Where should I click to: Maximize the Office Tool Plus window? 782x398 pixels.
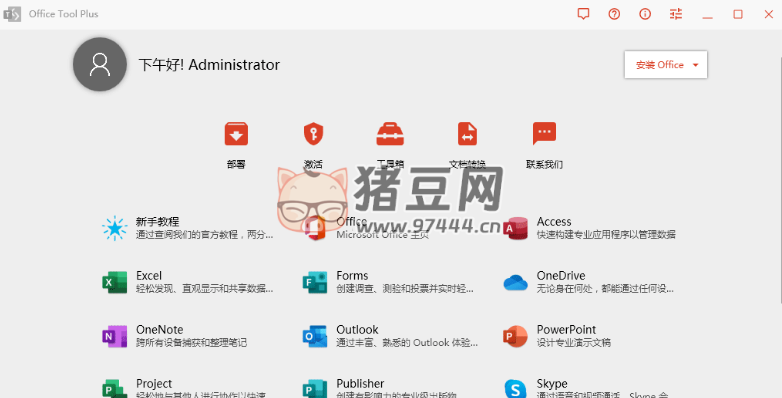coord(738,14)
